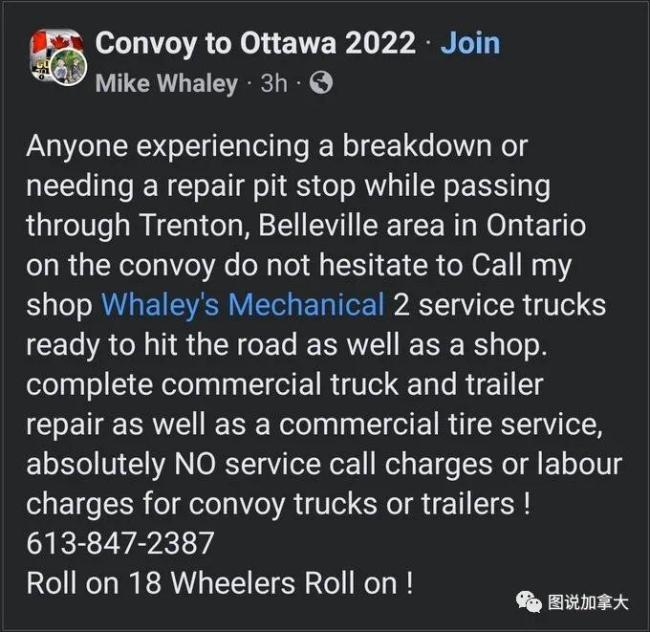Image resolution: width=650 pixels, height=632 pixels.
Task: Click the 'complete commercial truck and trailer' line
Action: (x=285, y=385)
